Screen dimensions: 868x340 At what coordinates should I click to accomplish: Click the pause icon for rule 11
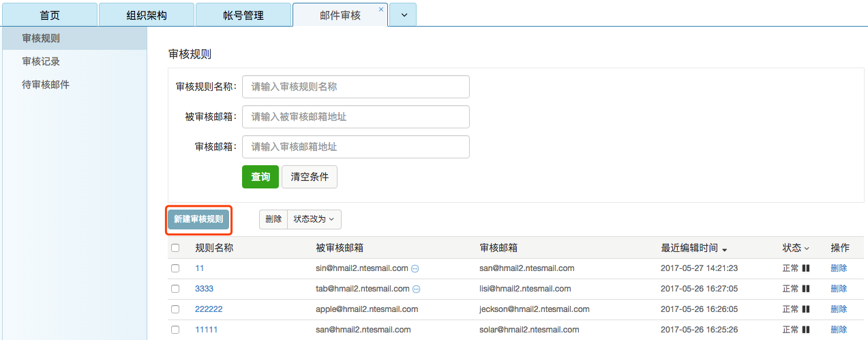(x=805, y=268)
